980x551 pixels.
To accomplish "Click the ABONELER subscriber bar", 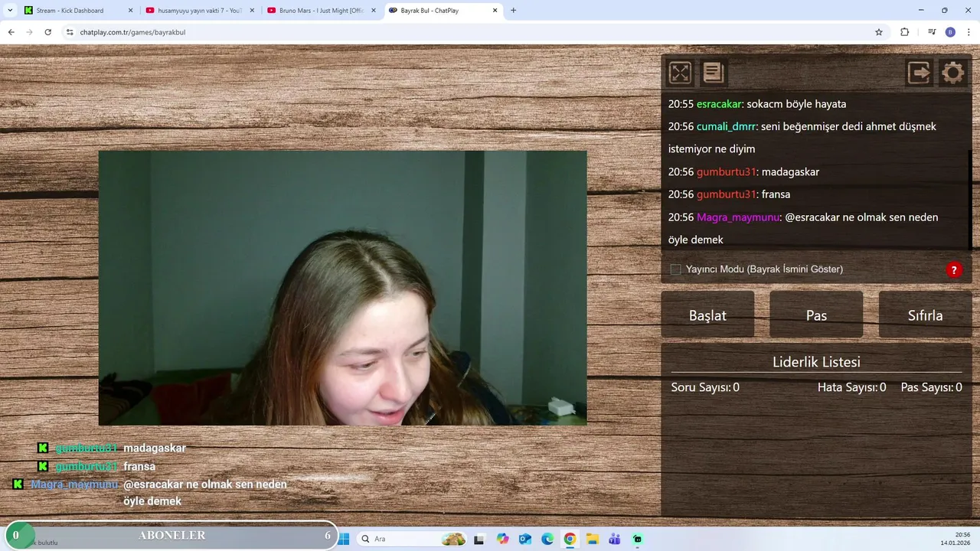I will pos(171,535).
